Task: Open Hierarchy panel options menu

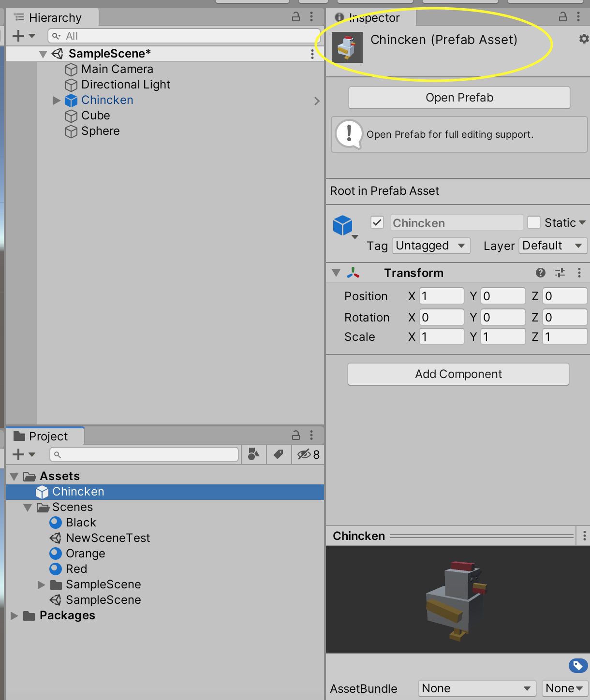Action: tap(311, 17)
